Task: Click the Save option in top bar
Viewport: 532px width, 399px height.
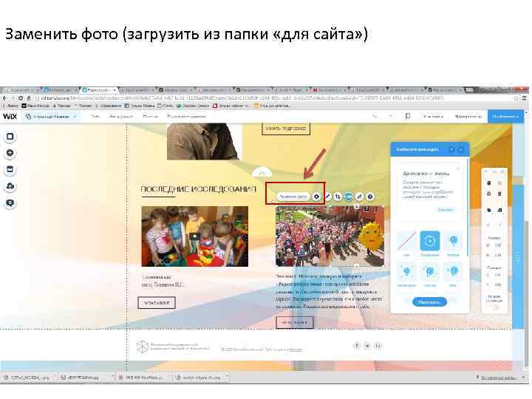Action: [433, 117]
